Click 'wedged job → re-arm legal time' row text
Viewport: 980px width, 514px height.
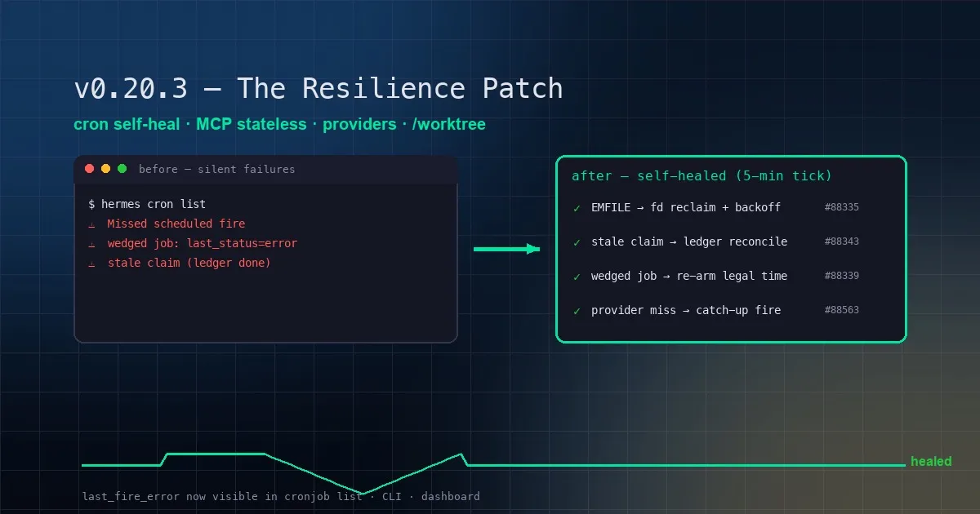click(689, 276)
